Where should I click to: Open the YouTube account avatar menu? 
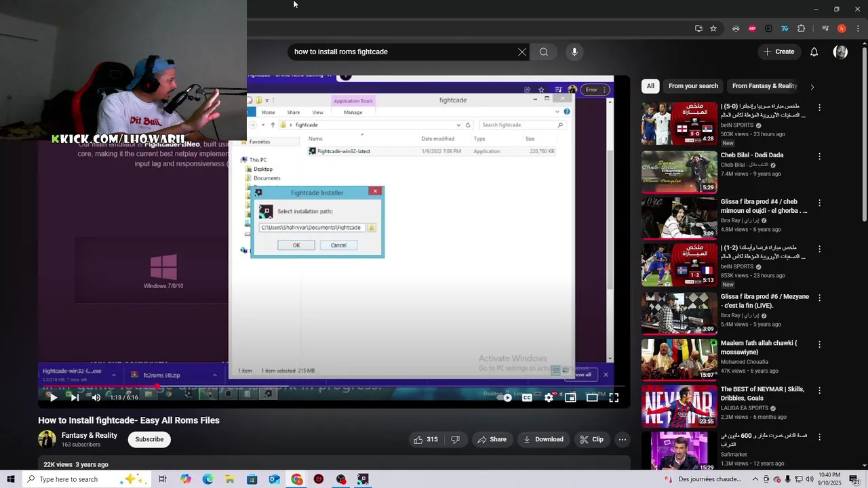pyautogui.click(x=840, y=52)
